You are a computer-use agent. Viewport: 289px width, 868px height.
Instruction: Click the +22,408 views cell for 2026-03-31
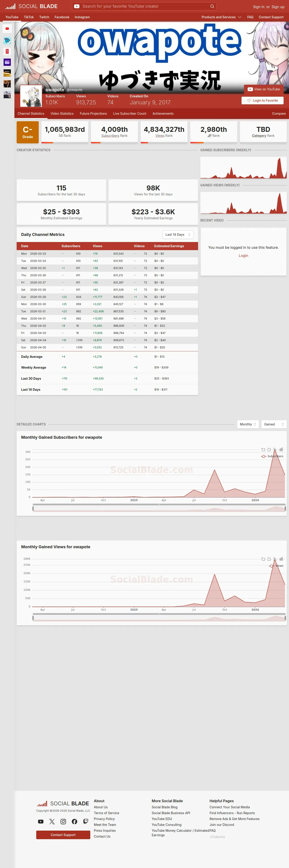click(98, 311)
